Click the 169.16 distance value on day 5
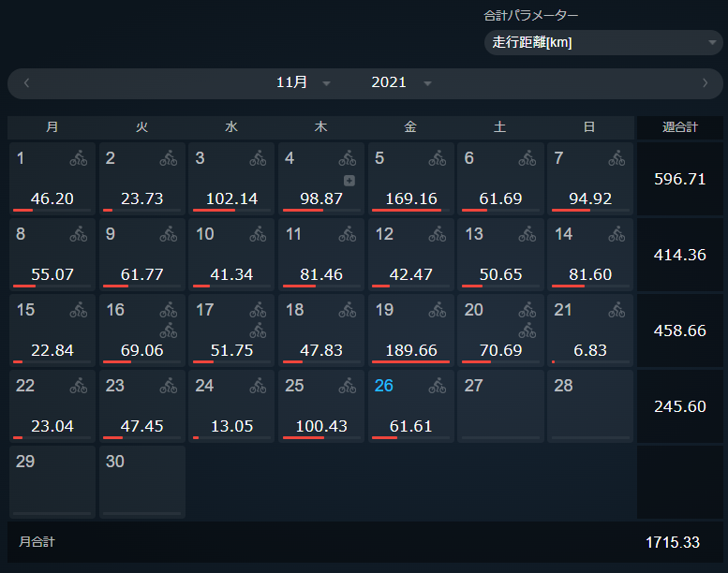Screen dimensions: 728x573 pos(411,199)
